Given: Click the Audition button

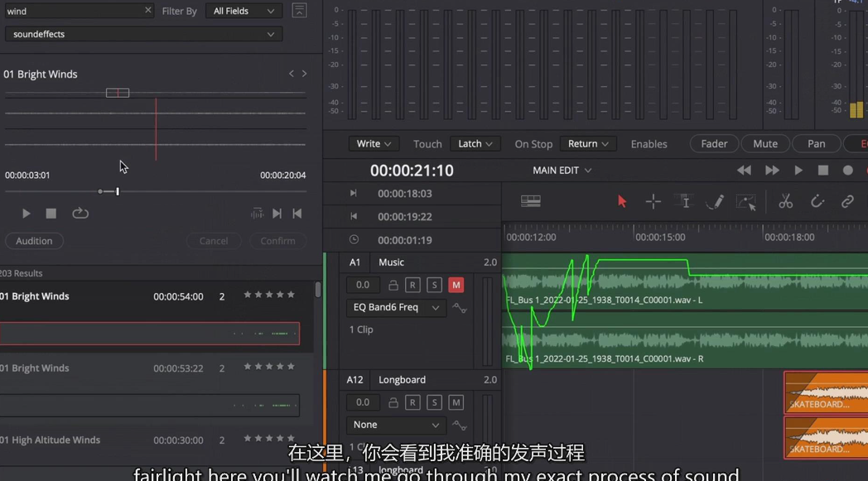Looking at the screenshot, I should pyautogui.click(x=34, y=241).
